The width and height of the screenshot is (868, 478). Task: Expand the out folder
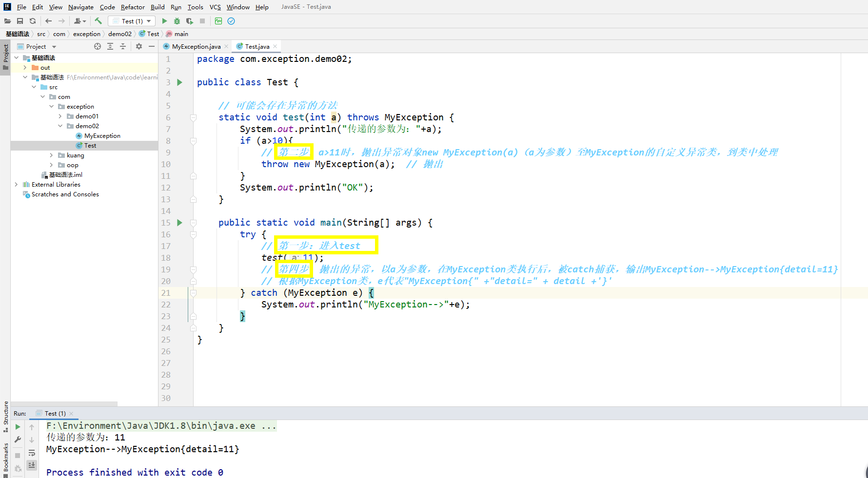click(25, 68)
